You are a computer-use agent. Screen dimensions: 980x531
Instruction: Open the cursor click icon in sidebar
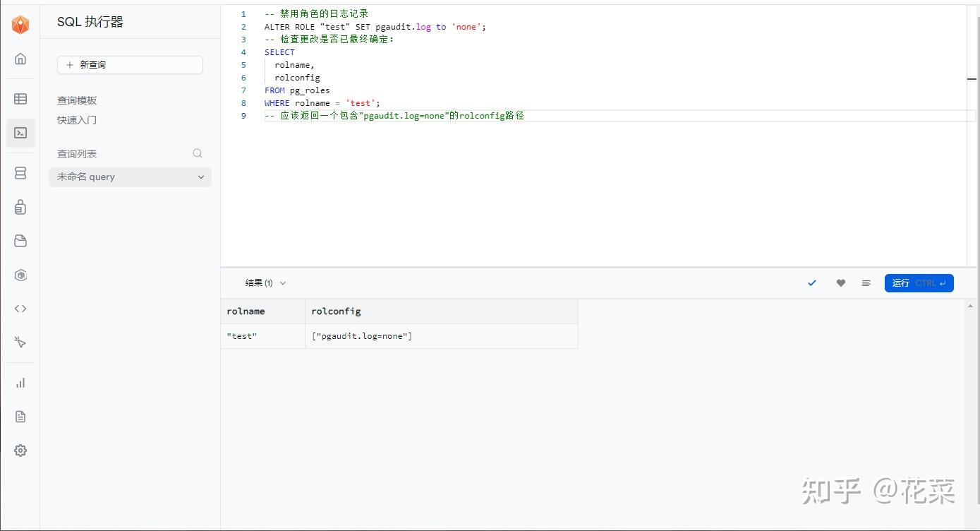point(20,342)
